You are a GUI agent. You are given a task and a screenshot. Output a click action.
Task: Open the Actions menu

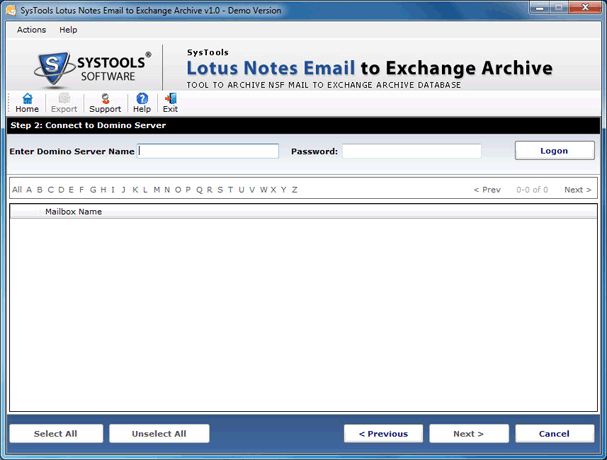tap(31, 30)
